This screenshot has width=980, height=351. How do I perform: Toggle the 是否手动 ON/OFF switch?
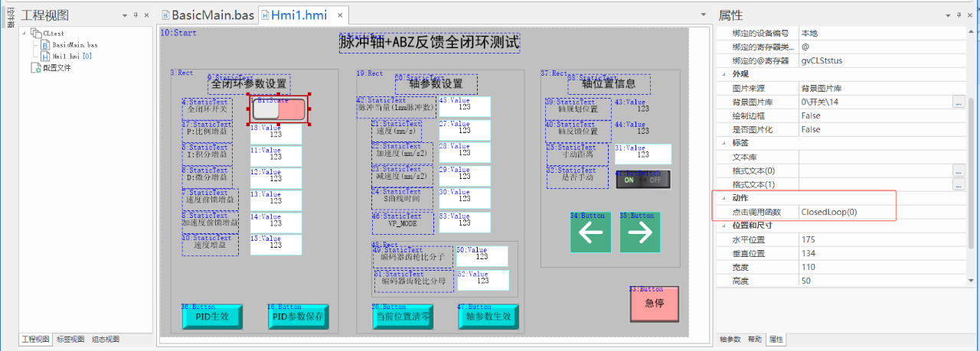642,180
